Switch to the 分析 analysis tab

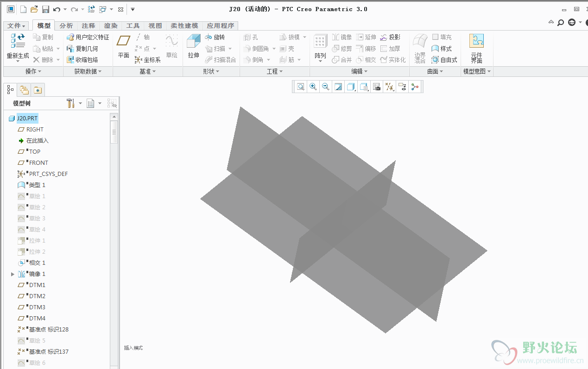(66, 26)
